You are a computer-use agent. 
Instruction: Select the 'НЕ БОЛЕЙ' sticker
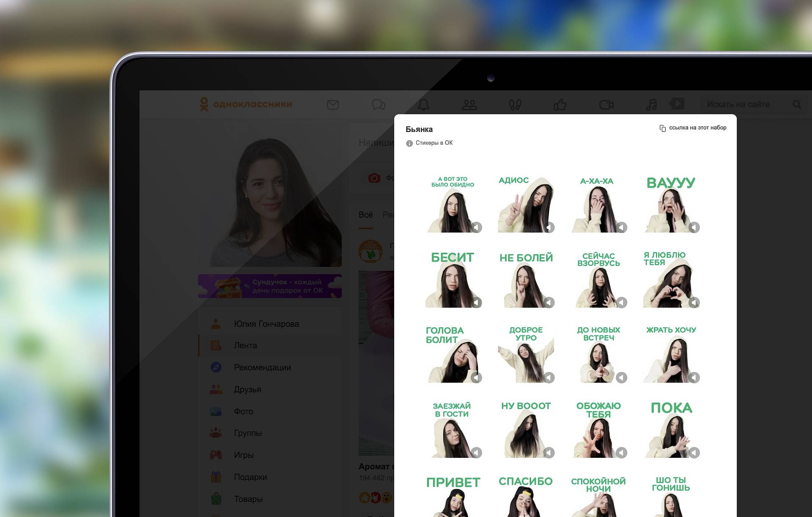pos(526,279)
